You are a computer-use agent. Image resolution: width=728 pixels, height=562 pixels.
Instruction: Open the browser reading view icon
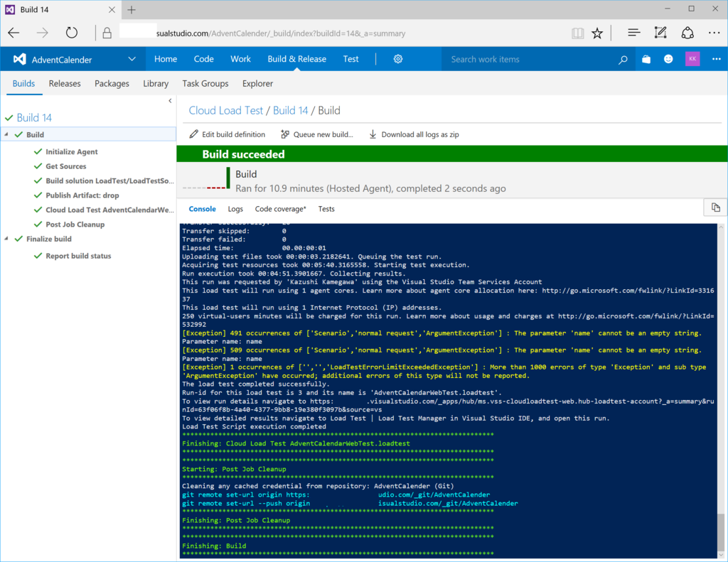577,33
